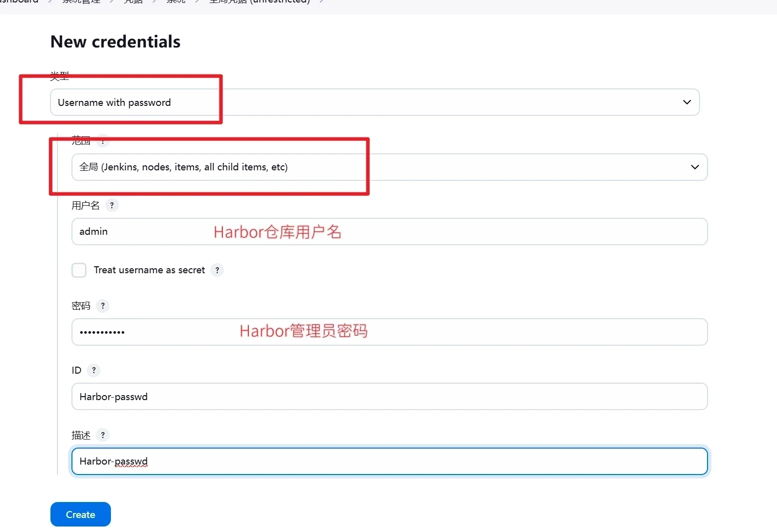This screenshot has height=532, width=777.
Task: Open 全局凭据 (unrestricted) breadcrumb item
Action: 259,2
